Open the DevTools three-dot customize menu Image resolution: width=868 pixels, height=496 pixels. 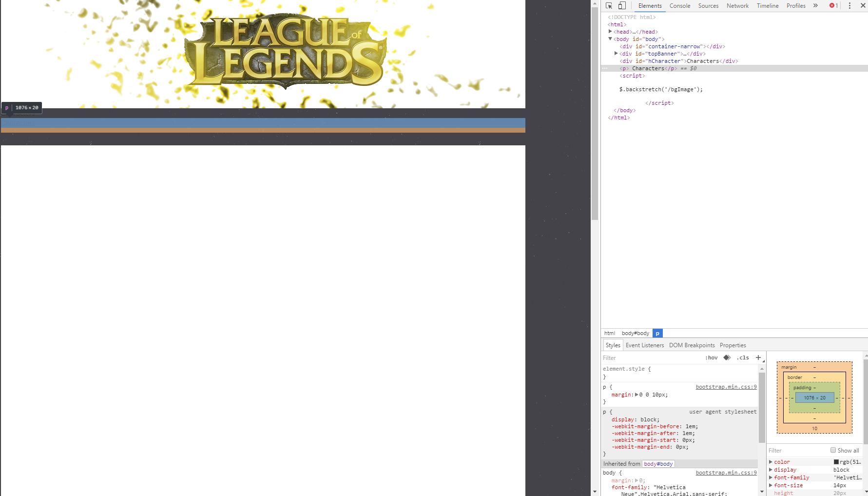click(849, 6)
